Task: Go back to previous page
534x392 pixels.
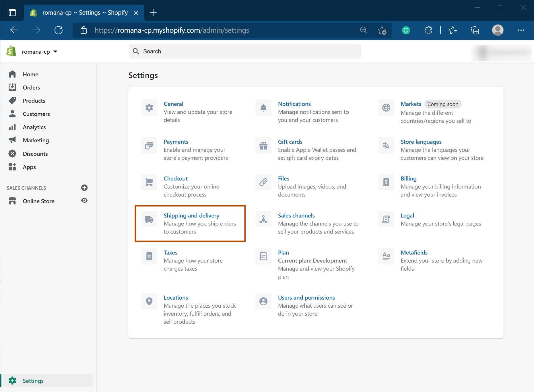Action: tap(14, 30)
